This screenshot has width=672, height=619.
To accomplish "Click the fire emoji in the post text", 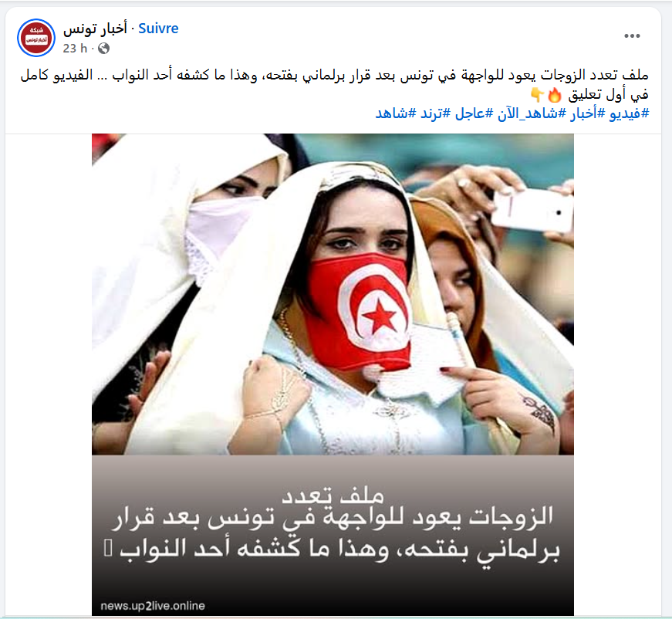I will click(x=555, y=95).
